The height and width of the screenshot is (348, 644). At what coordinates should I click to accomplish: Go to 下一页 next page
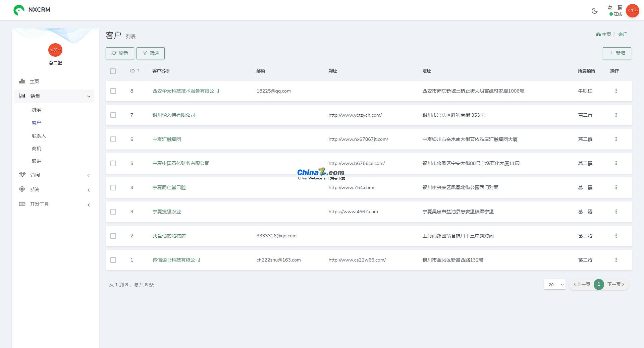tap(615, 284)
